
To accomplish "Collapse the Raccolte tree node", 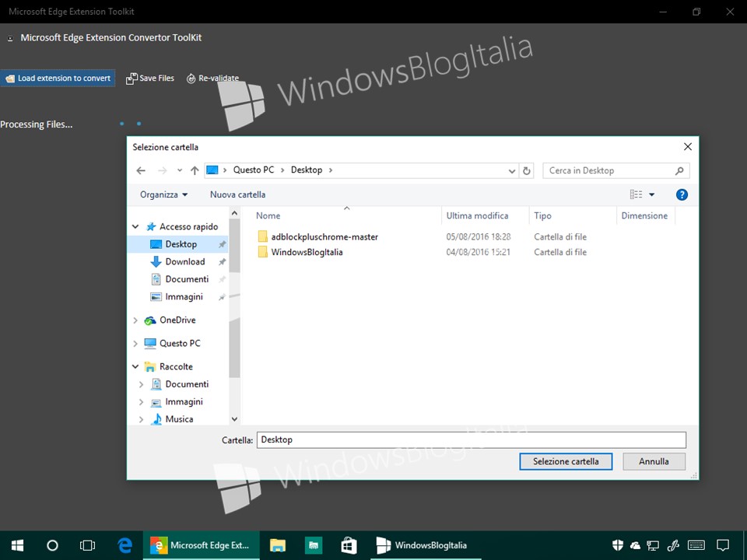I will click(135, 366).
